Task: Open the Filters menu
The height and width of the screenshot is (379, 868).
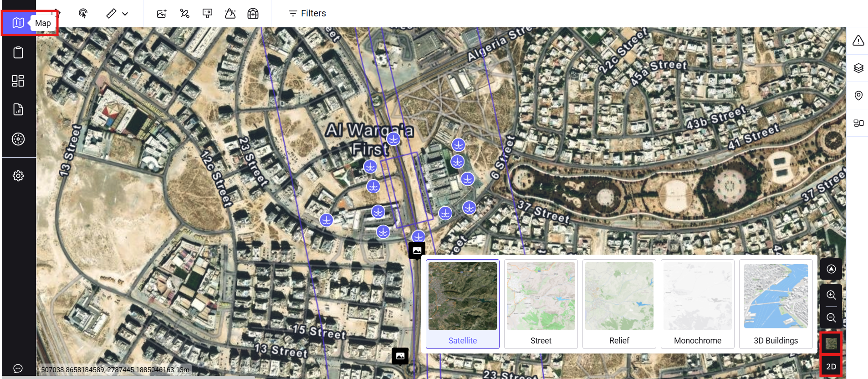Action: coord(307,13)
